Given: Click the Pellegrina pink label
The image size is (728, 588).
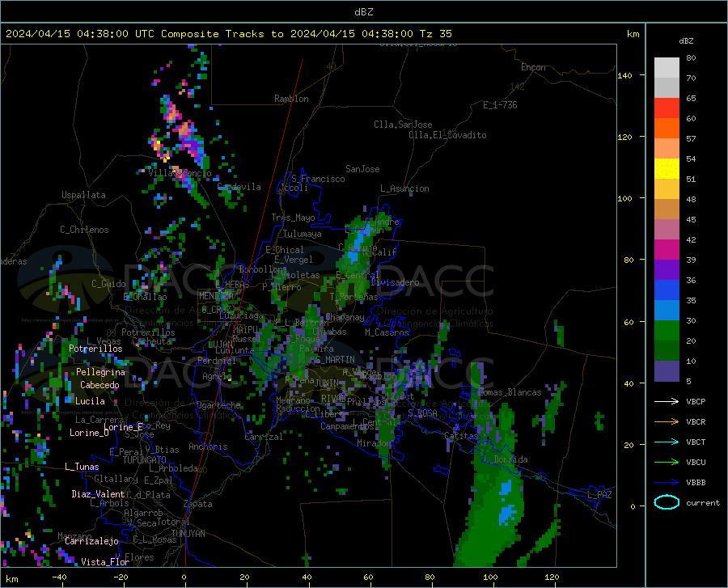Looking at the screenshot, I should 101,372.
